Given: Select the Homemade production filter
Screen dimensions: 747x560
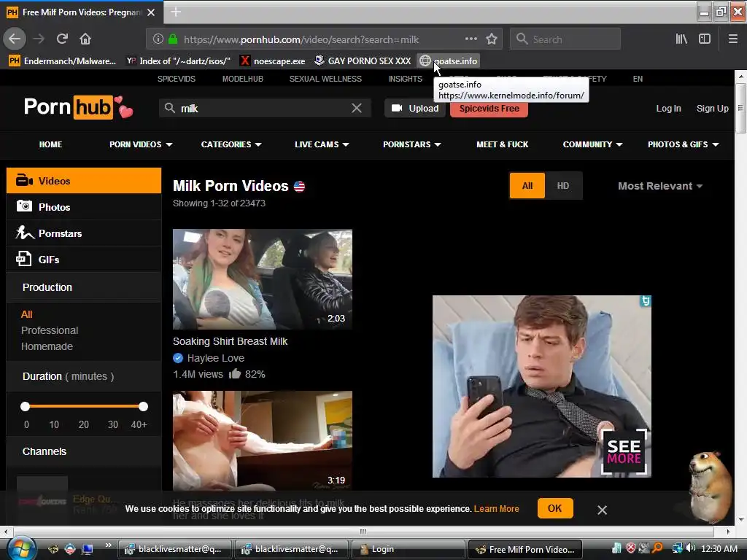Looking at the screenshot, I should tap(47, 346).
